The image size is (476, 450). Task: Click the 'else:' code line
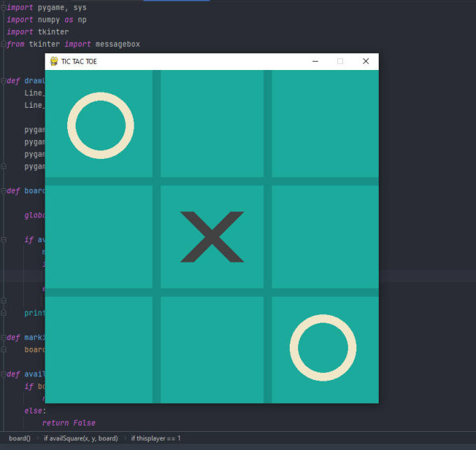pyautogui.click(x=35, y=411)
